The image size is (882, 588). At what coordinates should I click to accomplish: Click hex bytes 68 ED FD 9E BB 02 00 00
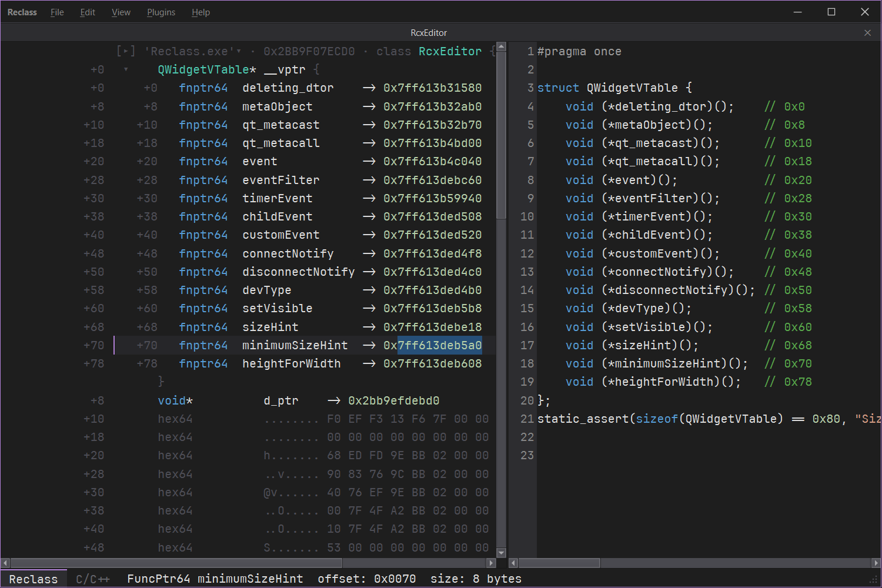pyautogui.click(x=408, y=455)
